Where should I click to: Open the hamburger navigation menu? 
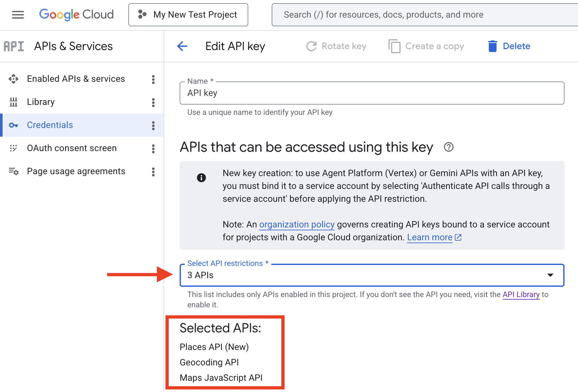pyautogui.click(x=18, y=15)
